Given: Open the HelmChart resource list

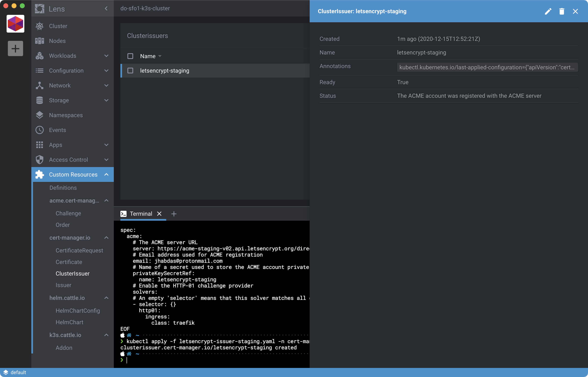Looking at the screenshot, I should [x=69, y=322].
